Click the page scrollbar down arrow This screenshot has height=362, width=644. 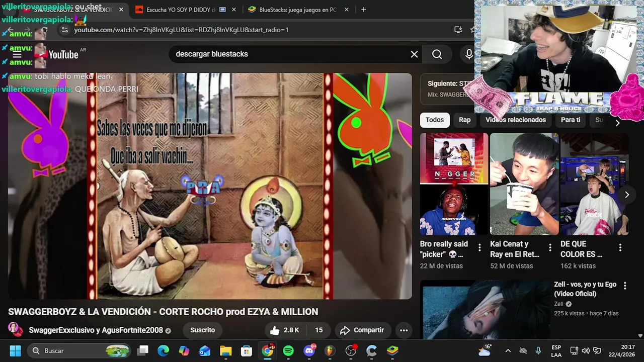[640, 335]
